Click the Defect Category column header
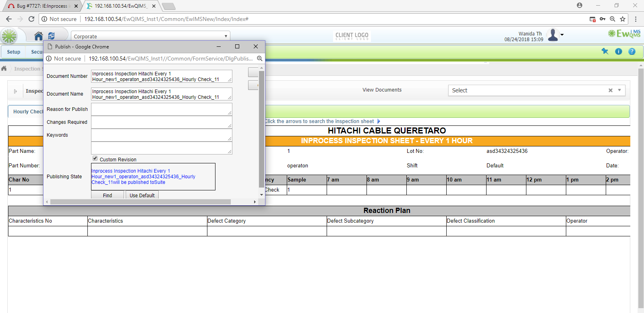This screenshot has width=644, height=313. point(226,221)
